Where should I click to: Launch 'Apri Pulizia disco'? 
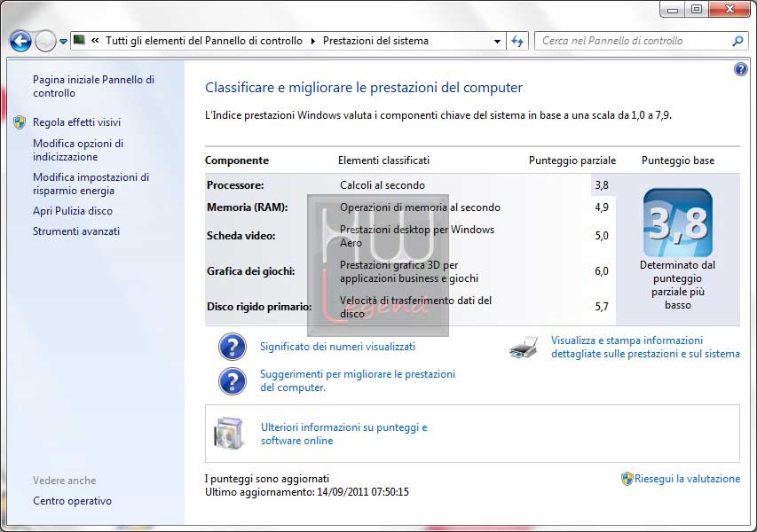[x=73, y=211]
